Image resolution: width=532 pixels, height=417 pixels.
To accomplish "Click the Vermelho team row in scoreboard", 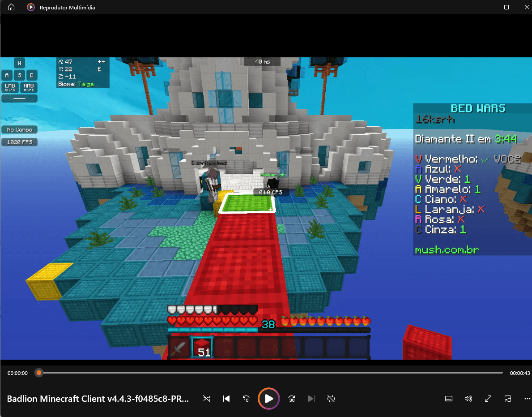I will pyautogui.click(x=468, y=159).
